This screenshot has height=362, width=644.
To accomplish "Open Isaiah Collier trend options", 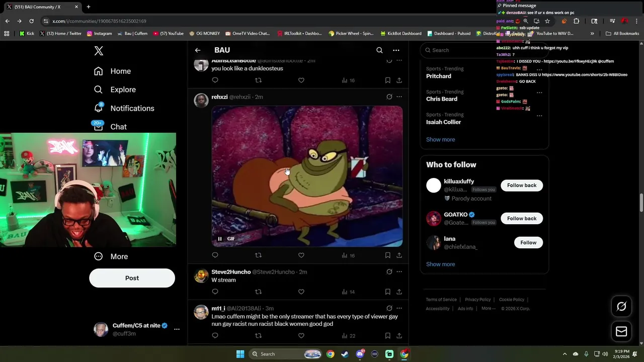I will [x=539, y=116].
